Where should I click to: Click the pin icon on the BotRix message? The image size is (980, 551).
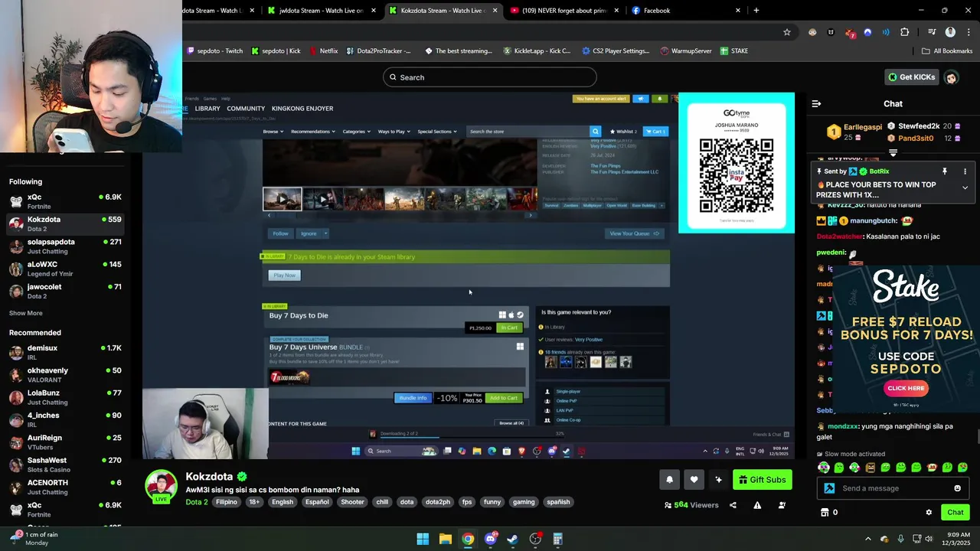[x=945, y=171]
